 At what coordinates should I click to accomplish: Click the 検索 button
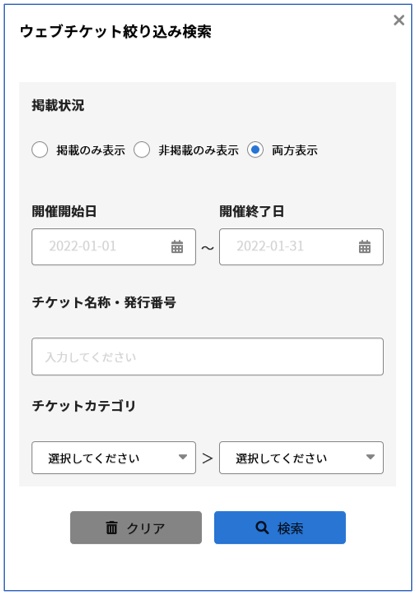[x=280, y=527]
